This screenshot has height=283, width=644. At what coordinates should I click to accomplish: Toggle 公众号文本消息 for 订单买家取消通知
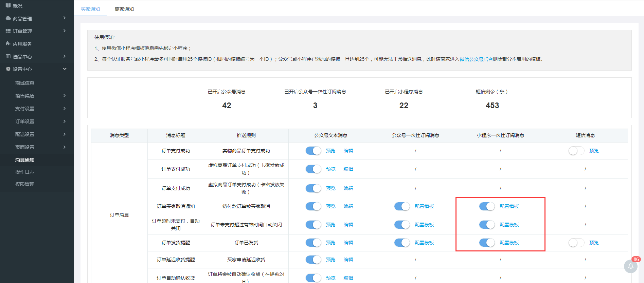pyautogui.click(x=313, y=206)
